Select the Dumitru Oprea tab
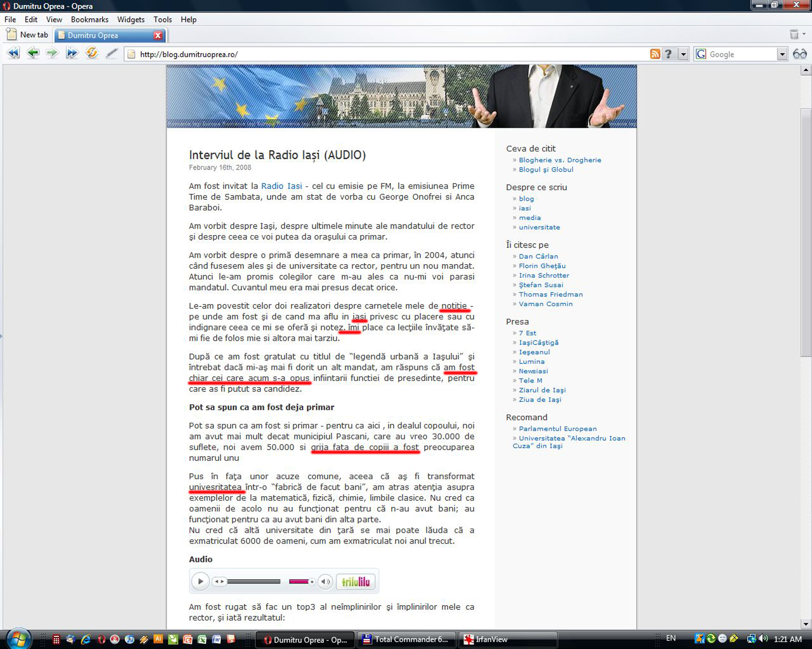The image size is (812, 649). pyautogui.click(x=110, y=35)
